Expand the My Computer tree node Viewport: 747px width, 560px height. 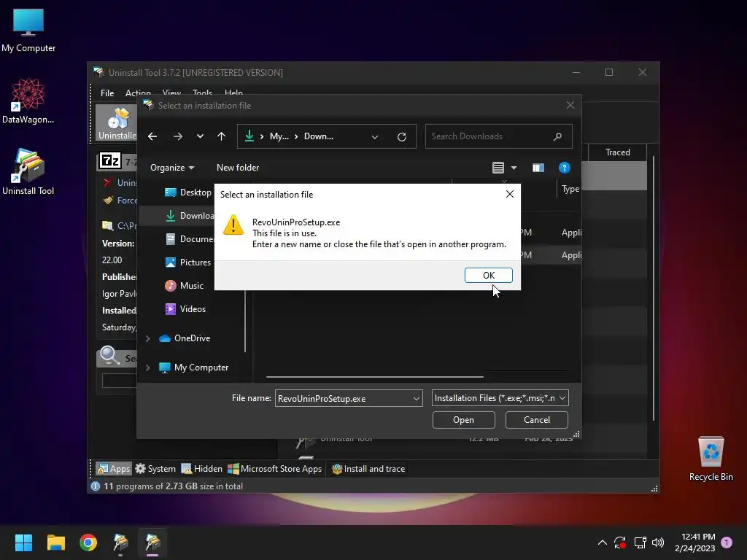click(147, 367)
